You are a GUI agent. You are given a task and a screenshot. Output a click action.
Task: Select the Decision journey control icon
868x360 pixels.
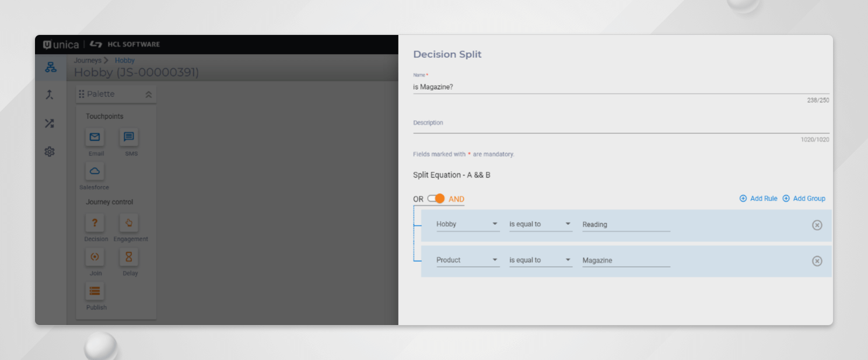click(95, 223)
